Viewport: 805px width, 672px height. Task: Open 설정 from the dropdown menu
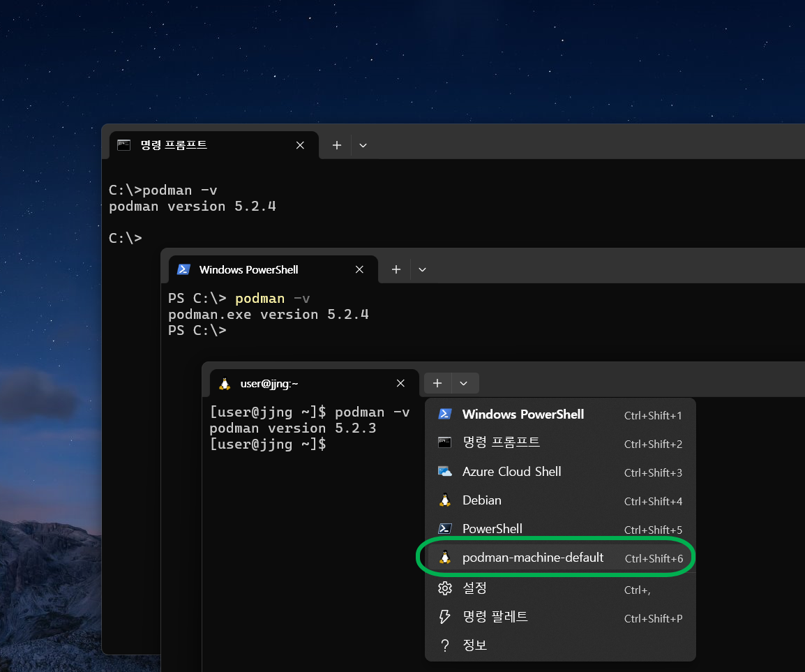point(560,588)
